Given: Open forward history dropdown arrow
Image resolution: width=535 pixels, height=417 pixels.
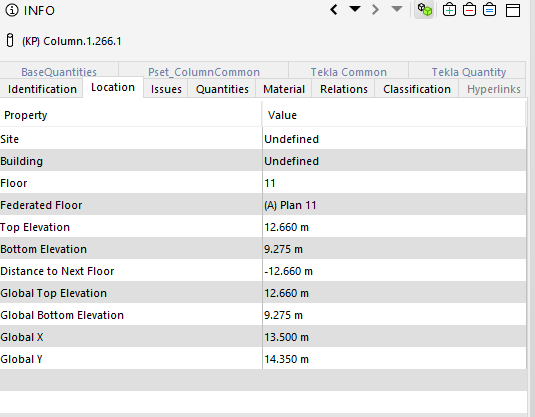Looking at the screenshot, I should [396, 9].
